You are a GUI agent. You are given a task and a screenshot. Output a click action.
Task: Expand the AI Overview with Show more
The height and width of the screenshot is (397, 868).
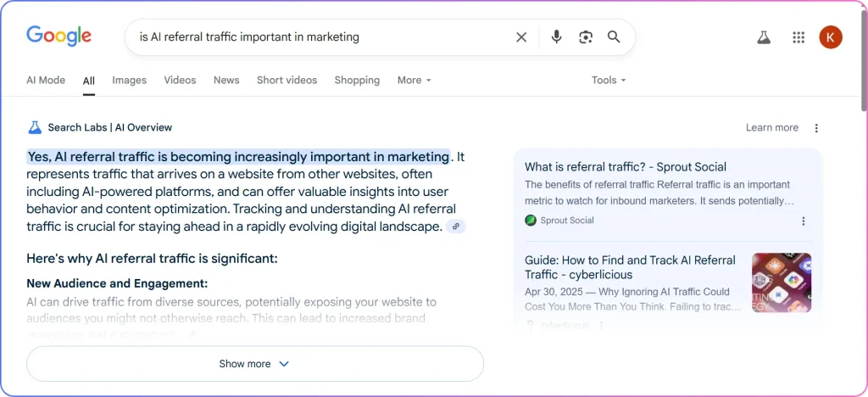coord(254,364)
